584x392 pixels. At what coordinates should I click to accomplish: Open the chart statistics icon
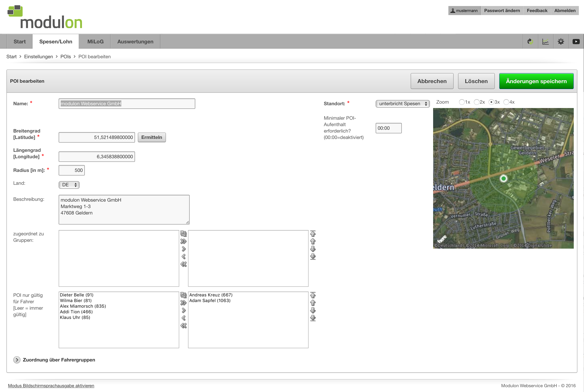545,42
